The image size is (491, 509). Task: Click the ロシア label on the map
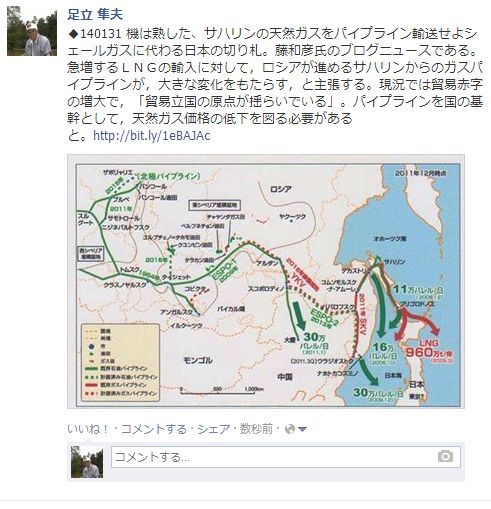[281, 189]
